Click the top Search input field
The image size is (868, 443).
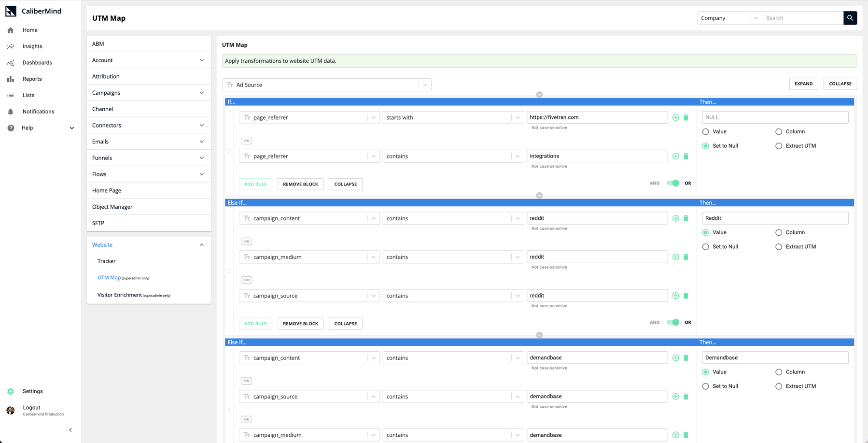pos(803,18)
